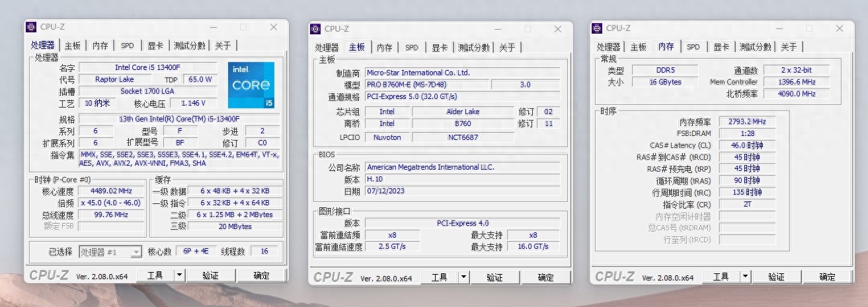Image resolution: width=868 pixels, height=307 pixels.
Task: Click the CAS# Latency value 46.0 时钟
Action: pyautogui.click(x=747, y=146)
